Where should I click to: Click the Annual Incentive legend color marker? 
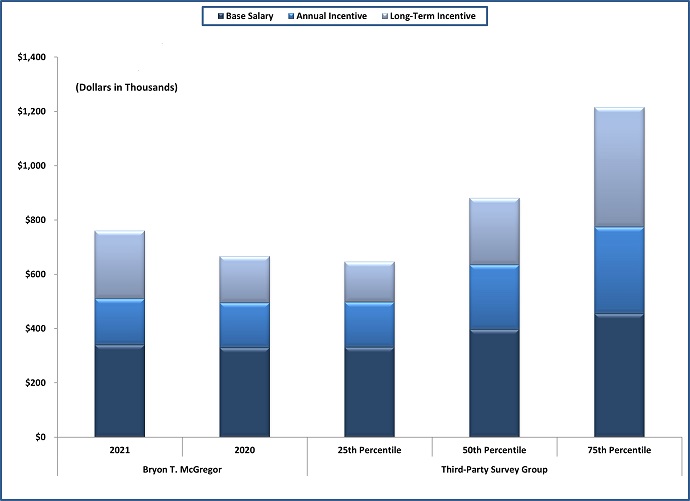pos(289,16)
